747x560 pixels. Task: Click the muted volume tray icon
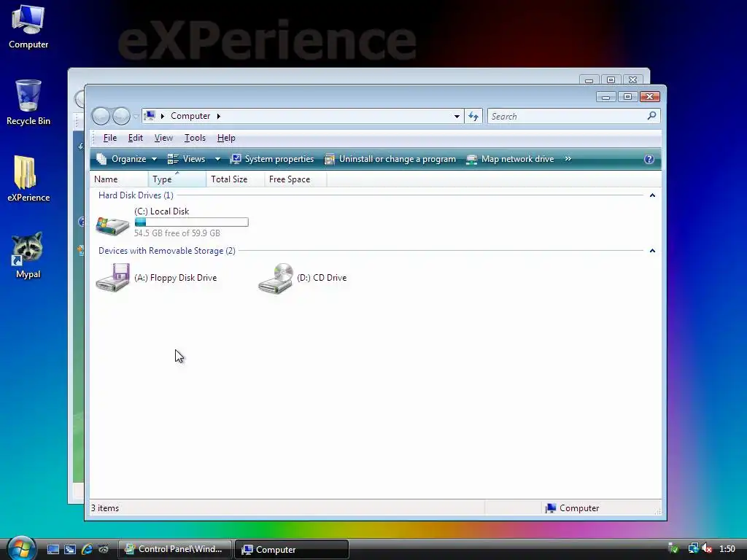point(706,549)
